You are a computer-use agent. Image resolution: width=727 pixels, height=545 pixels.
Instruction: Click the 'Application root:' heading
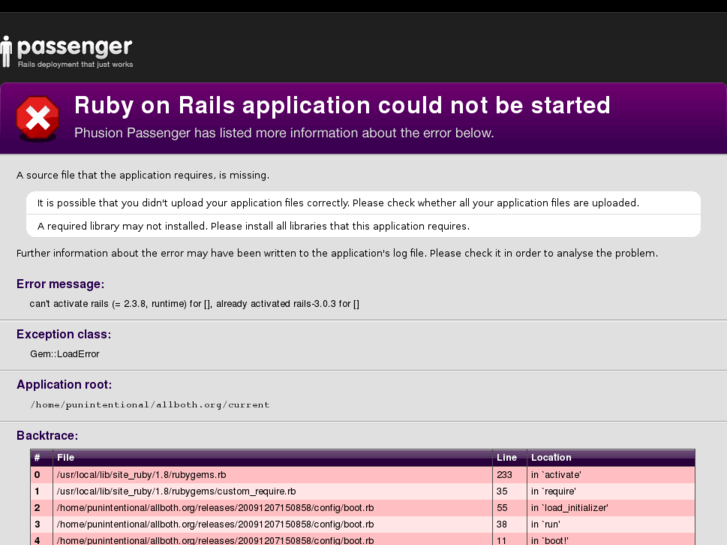tap(64, 385)
